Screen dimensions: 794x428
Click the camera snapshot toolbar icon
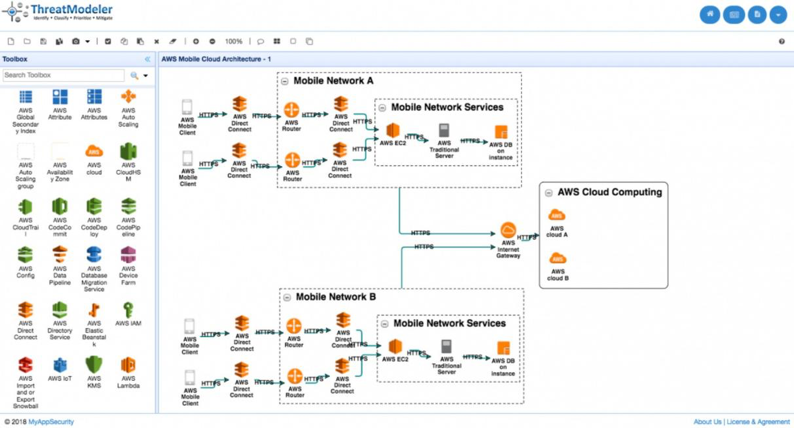(x=75, y=42)
